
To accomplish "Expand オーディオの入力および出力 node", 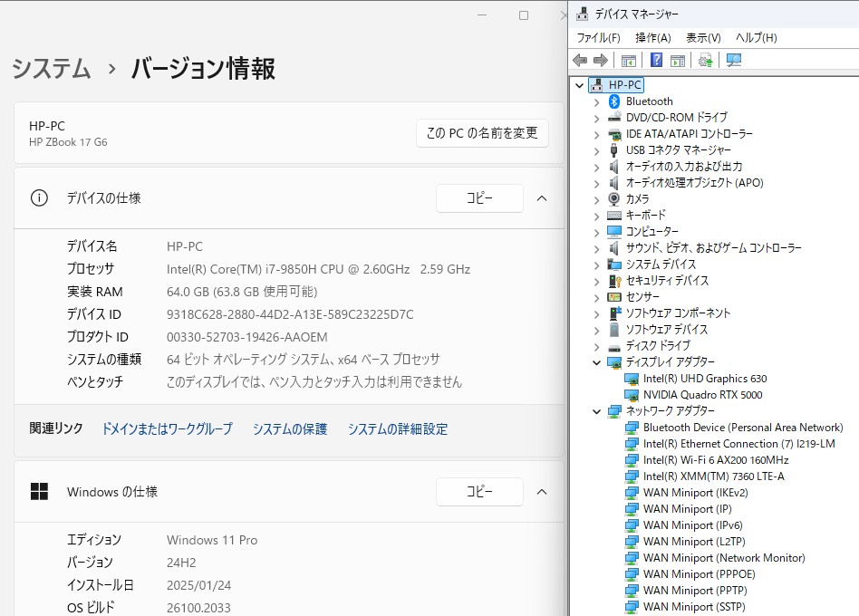I will [x=596, y=167].
